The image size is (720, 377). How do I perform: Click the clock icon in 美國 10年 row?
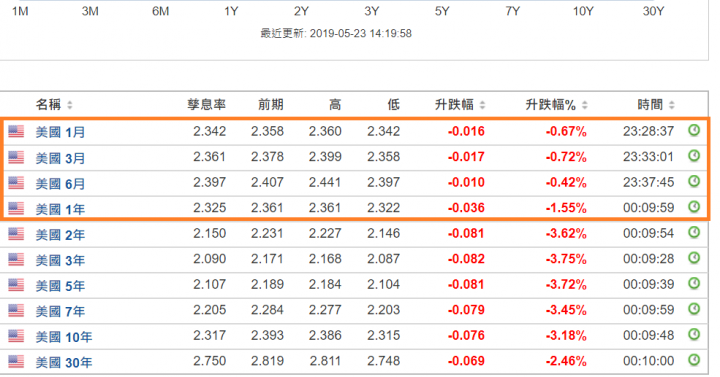point(694,335)
